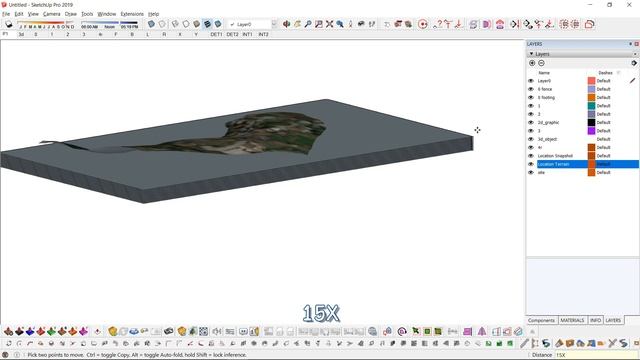This screenshot has width=640, height=360.
Task: Switch to the INT2 scene tab
Action: 263,35
